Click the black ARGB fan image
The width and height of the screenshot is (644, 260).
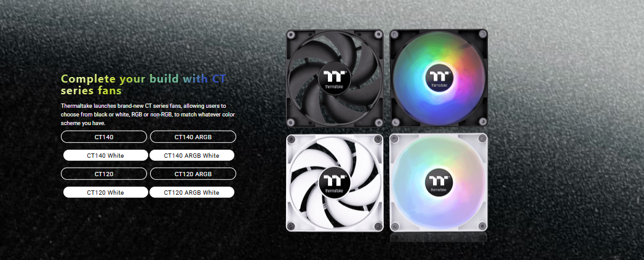[439, 78]
